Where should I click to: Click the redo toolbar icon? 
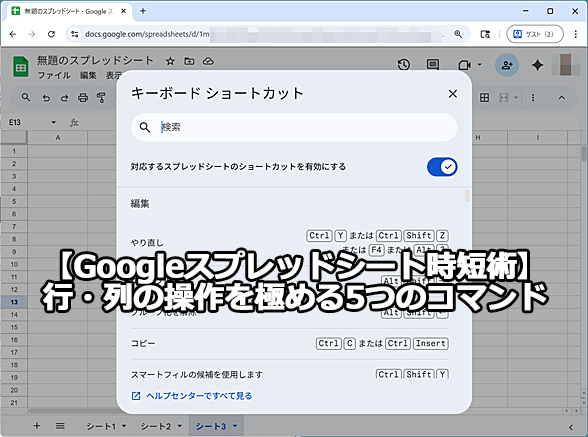(64, 98)
